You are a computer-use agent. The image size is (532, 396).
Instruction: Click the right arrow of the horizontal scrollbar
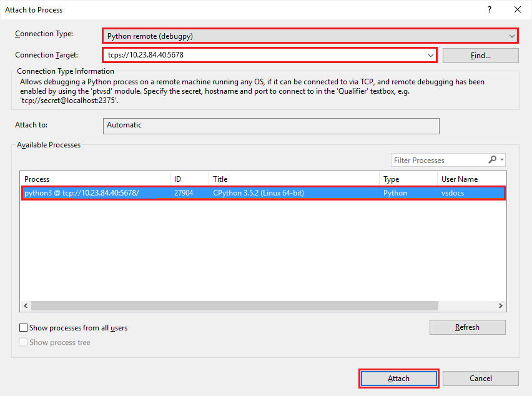click(500, 305)
